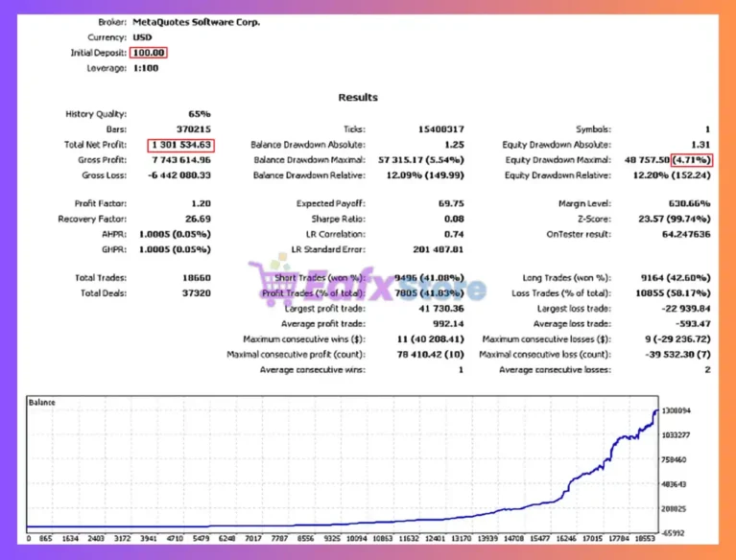Click the Bars value 370215
Screen dimensions: 736x560
pos(194,129)
